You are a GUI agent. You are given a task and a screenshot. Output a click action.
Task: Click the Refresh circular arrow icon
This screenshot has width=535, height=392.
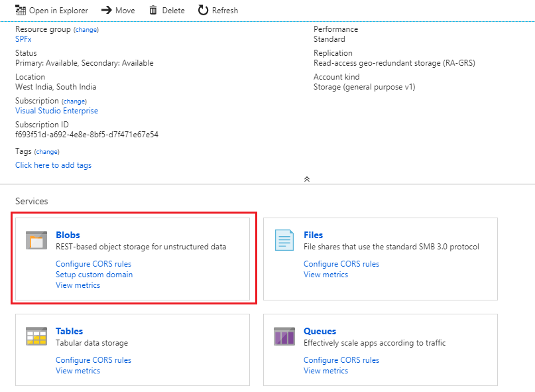pos(203,10)
